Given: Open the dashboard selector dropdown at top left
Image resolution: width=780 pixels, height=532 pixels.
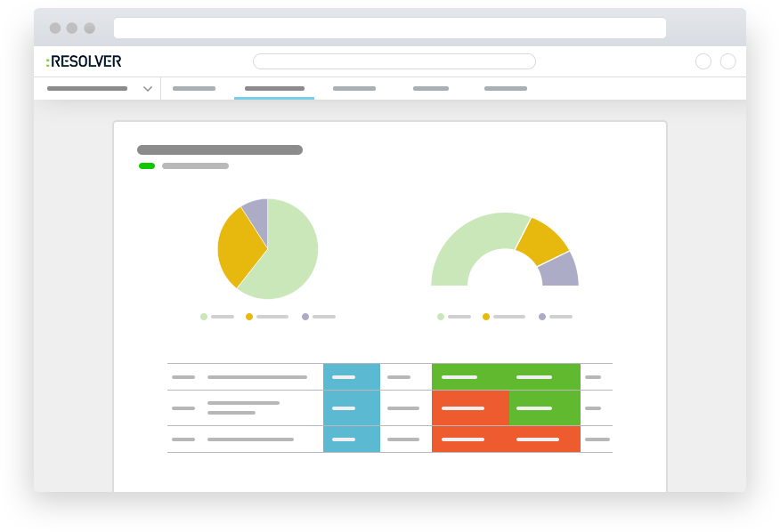Looking at the screenshot, I should coord(98,89).
